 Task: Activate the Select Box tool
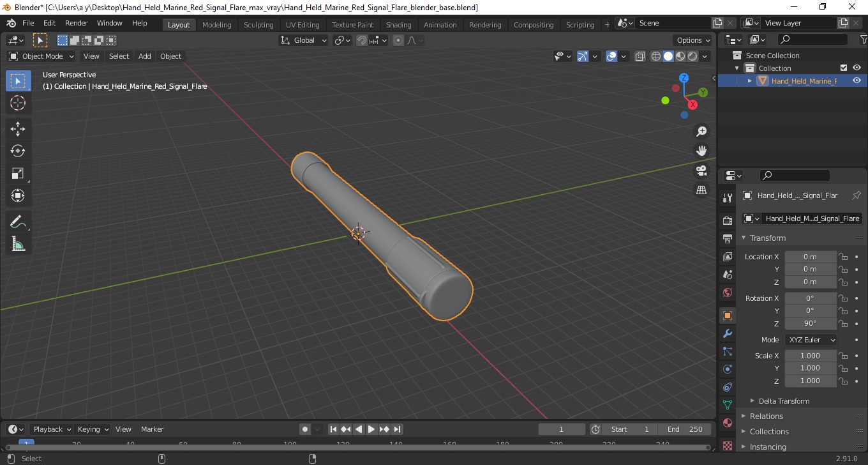18,81
